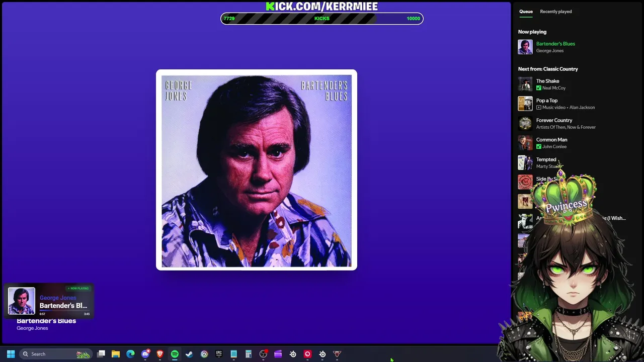
Task: Open Neal McCoy artist link
Action: pos(554,88)
